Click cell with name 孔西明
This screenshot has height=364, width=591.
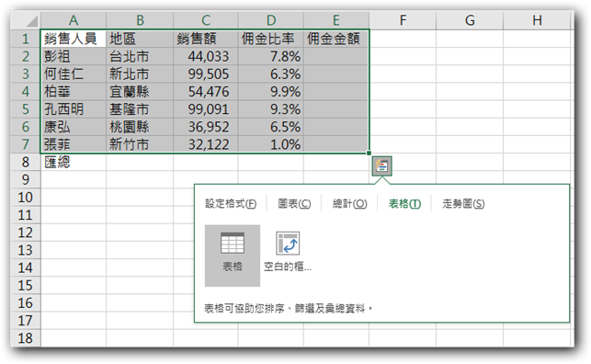click(x=74, y=109)
